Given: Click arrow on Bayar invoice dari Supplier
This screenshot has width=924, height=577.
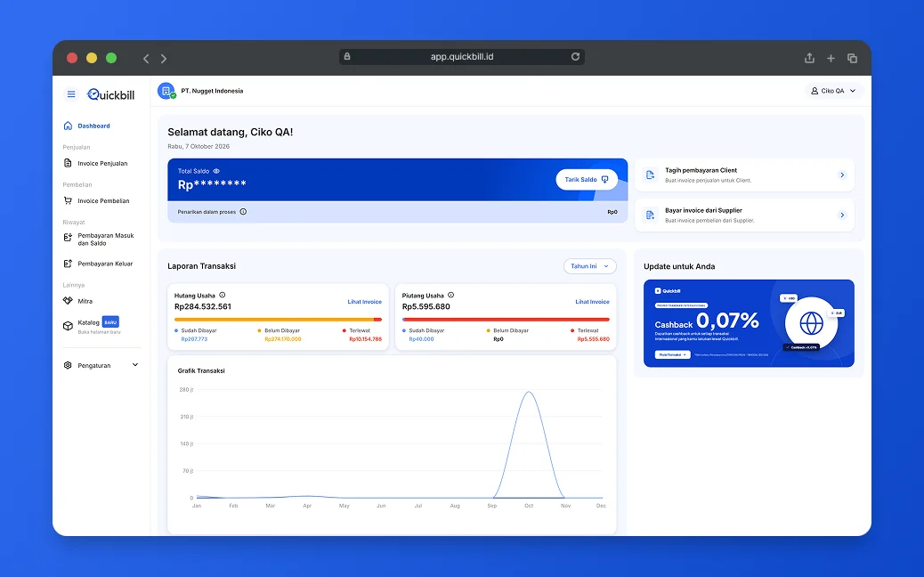Looking at the screenshot, I should click(x=842, y=215).
